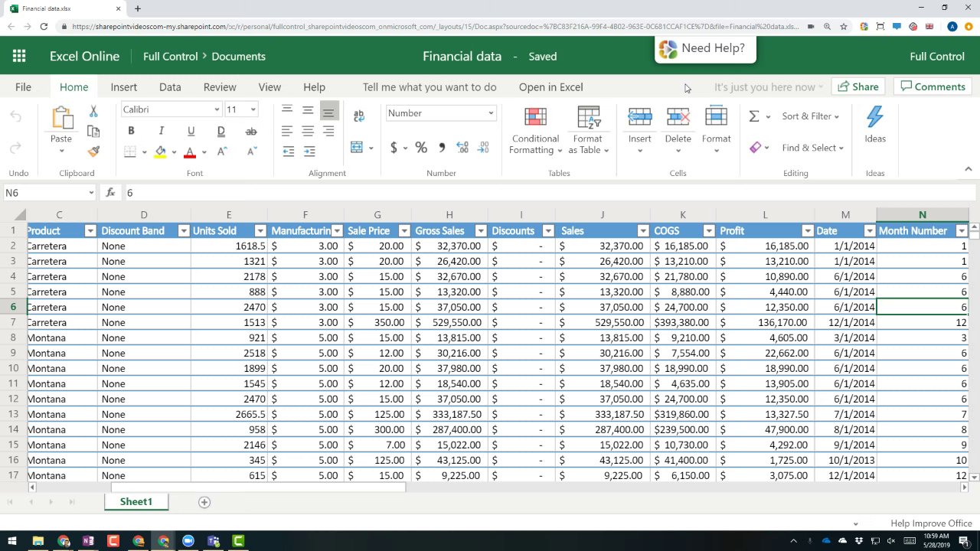Click the Cut scissors icon

click(93, 112)
